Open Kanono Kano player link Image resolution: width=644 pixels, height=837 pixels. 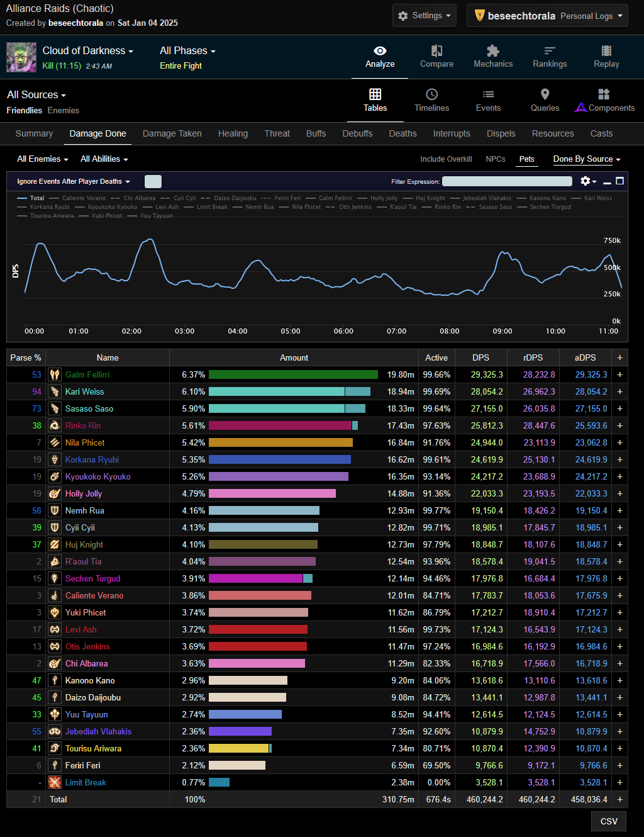click(90, 680)
